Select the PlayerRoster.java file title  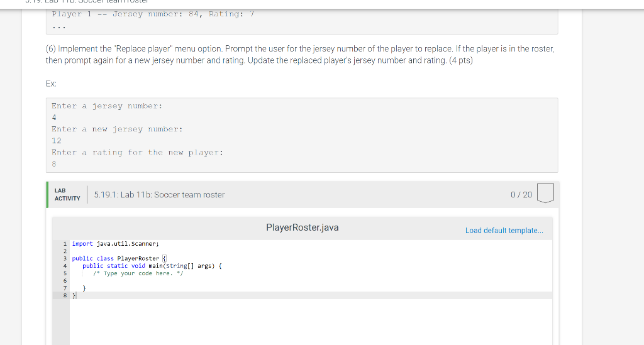click(303, 227)
